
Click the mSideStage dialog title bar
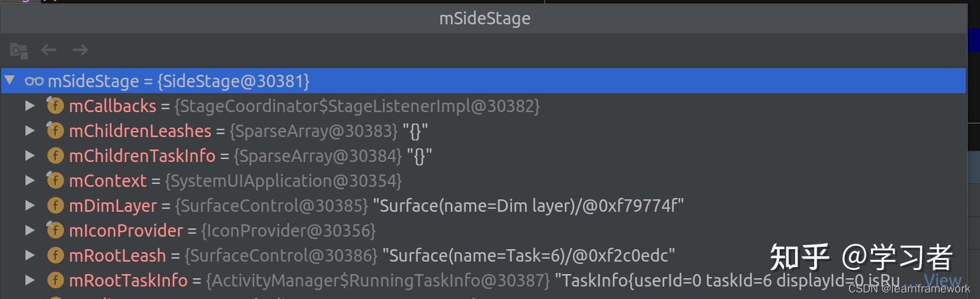pyautogui.click(x=484, y=18)
